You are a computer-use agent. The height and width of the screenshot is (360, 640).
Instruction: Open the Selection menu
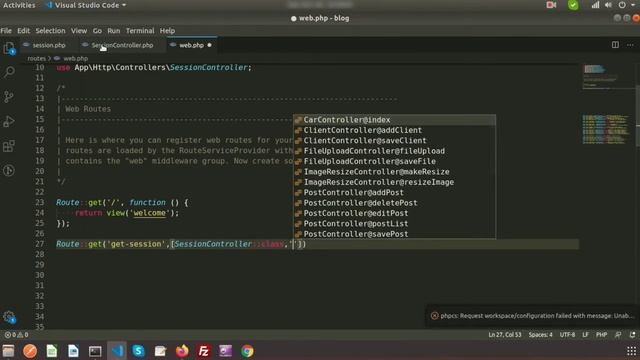point(50,31)
